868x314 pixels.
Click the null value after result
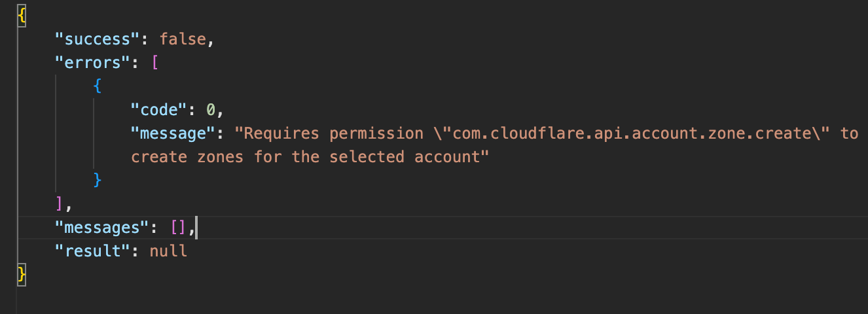click(x=169, y=251)
